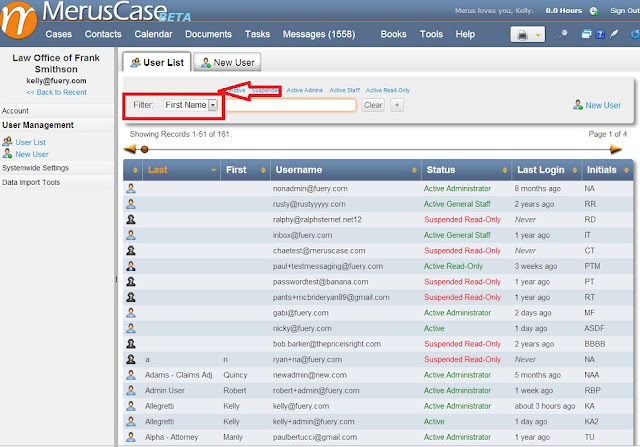640x447 pixels.
Task: Filter by Active Admins link
Action: tap(304, 90)
